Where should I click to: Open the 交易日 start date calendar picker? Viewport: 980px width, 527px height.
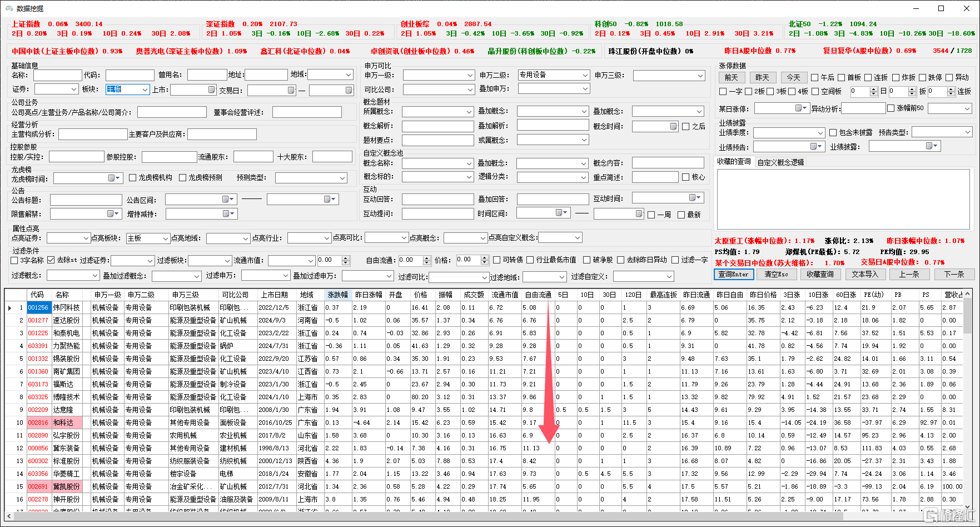pyautogui.click(x=291, y=90)
